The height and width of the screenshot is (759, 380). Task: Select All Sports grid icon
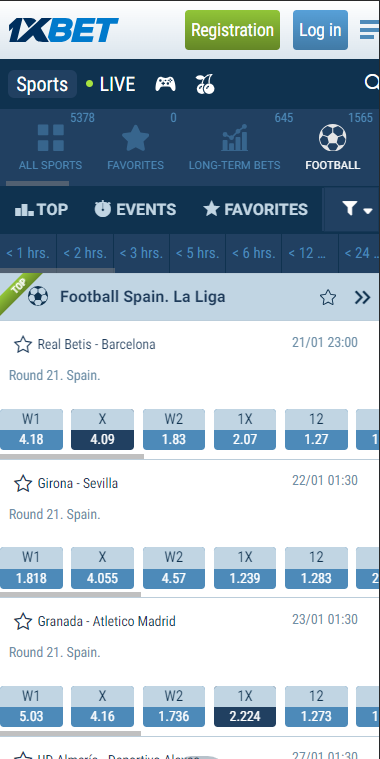click(51, 138)
